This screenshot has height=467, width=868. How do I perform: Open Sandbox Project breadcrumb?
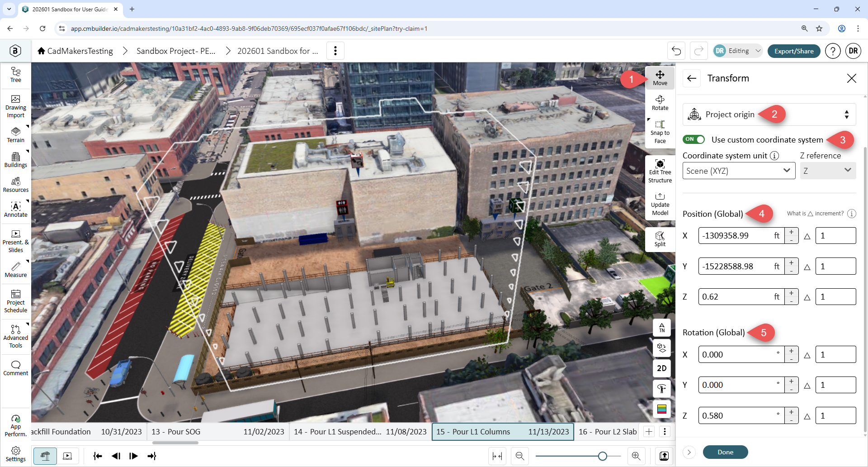pos(176,51)
